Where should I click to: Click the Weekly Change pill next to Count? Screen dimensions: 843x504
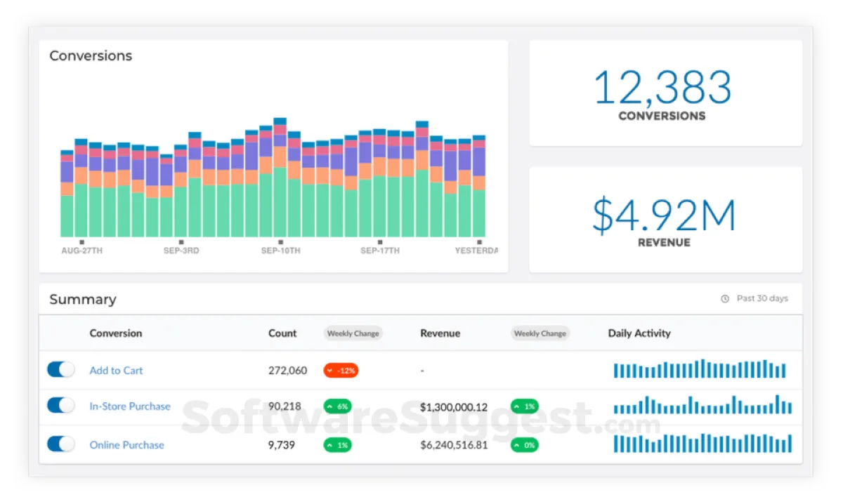[x=353, y=333]
